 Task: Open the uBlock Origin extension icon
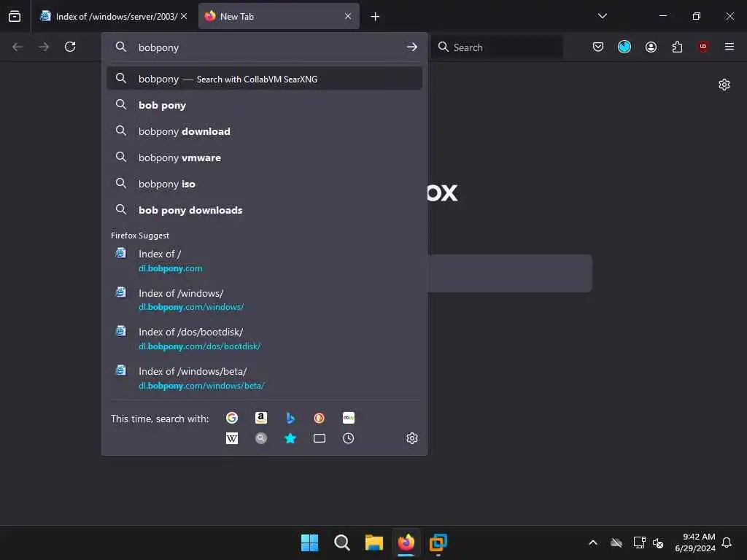click(703, 47)
